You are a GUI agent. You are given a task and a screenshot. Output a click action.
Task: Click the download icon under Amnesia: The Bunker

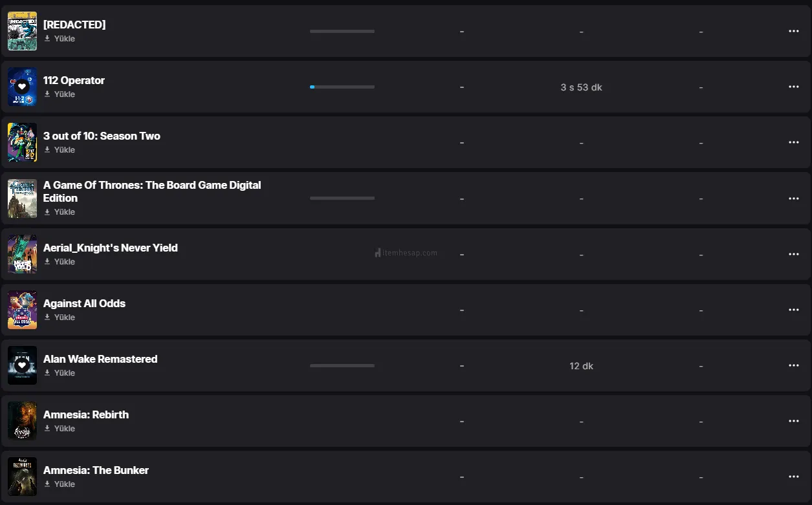(x=47, y=484)
